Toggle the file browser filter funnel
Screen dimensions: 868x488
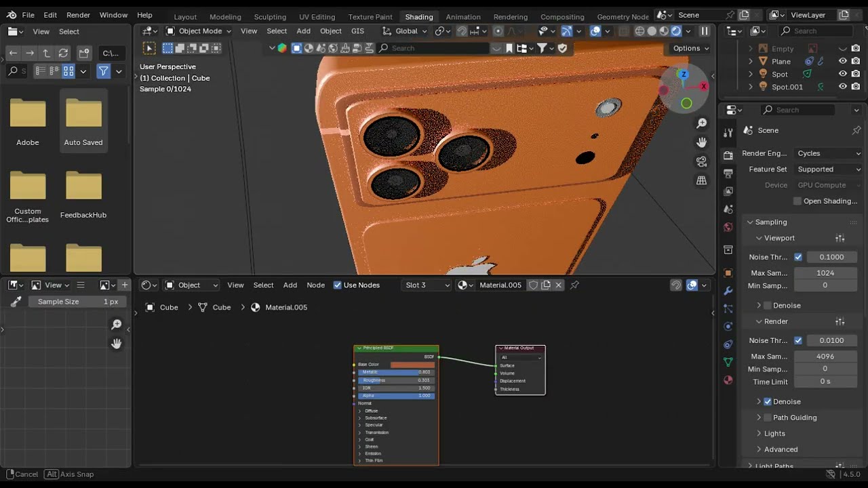(x=104, y=71)
